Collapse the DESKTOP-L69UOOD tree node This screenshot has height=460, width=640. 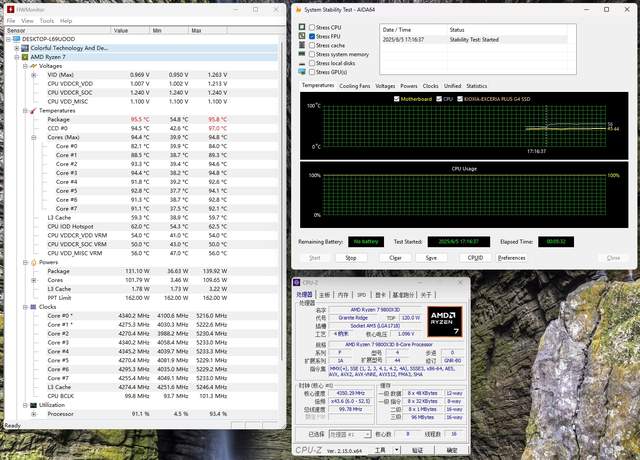pyautogui.click(x=8, y=39)
